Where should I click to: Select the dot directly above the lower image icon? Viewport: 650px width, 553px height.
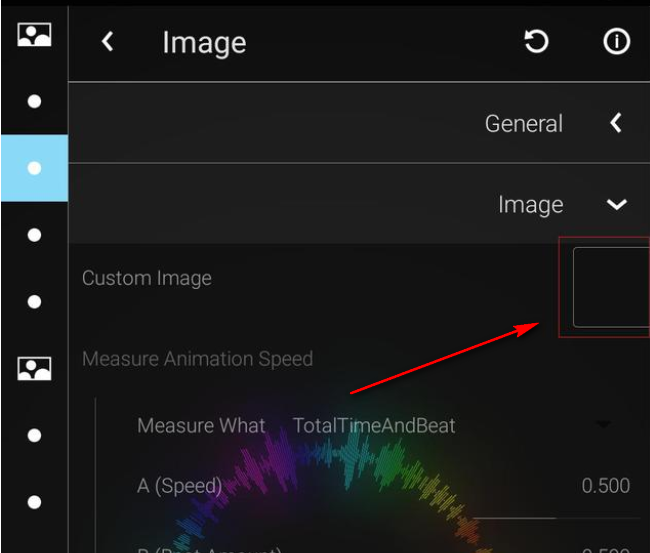click(34, 302)
